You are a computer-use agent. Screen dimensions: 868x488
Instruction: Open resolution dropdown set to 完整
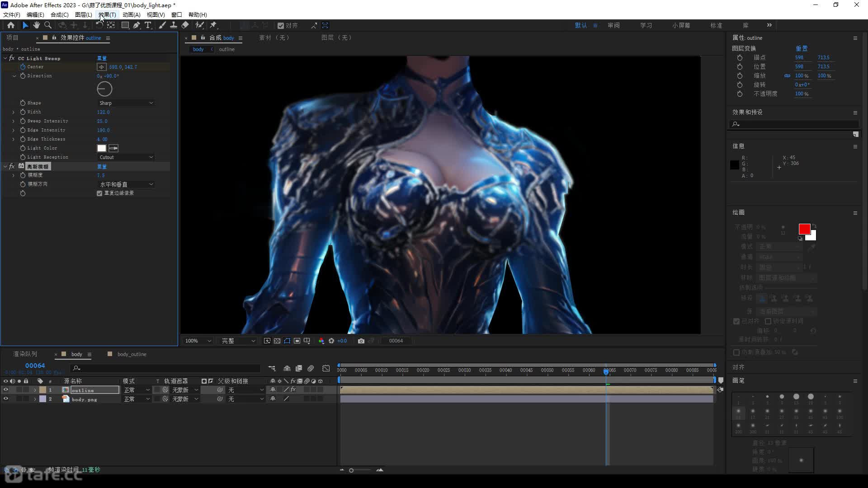point(238,341)
